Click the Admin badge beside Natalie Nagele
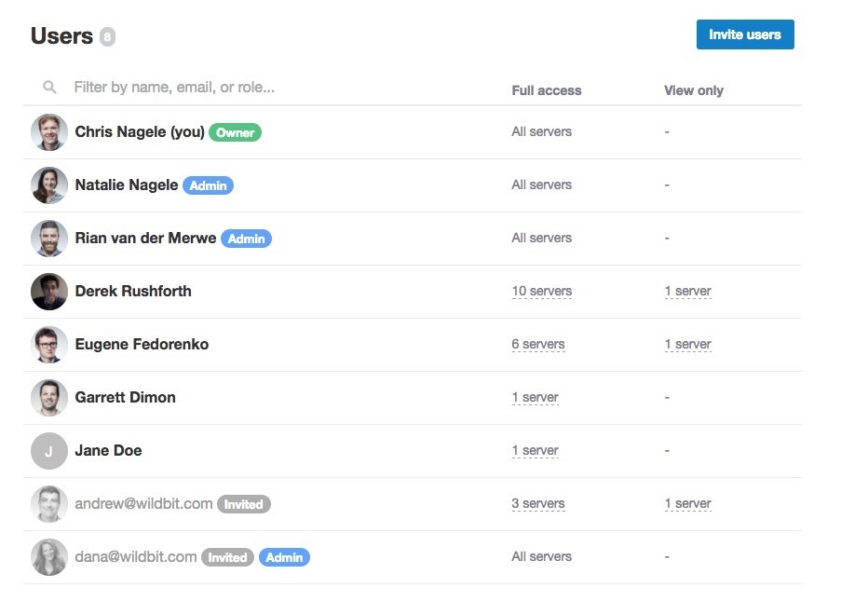 [208, 185]
